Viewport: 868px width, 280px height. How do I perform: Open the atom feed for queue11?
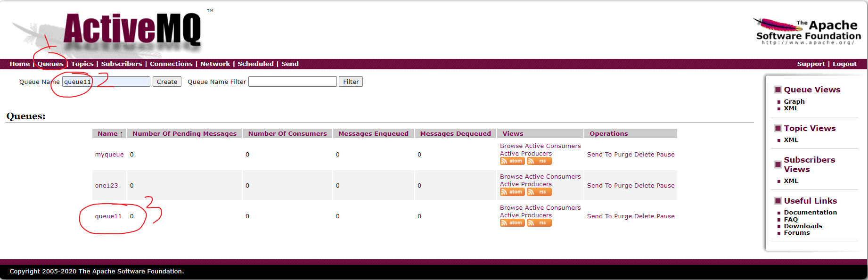click(x=512, y=223)
